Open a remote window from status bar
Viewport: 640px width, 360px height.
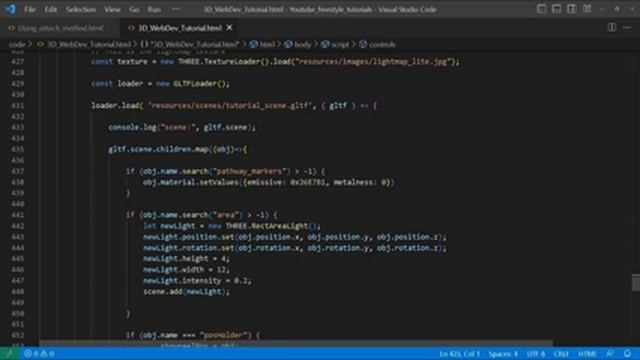point(9,353)
